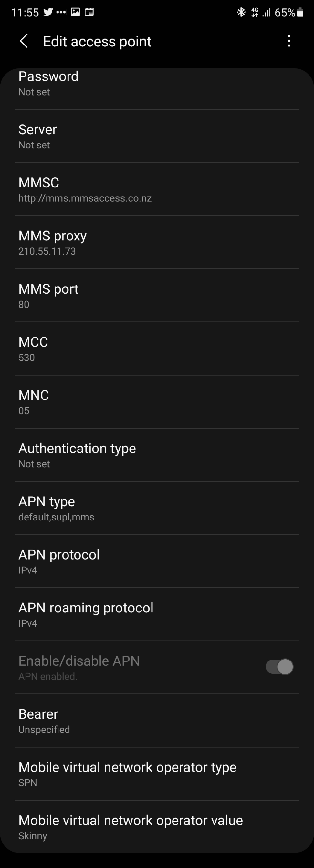Tap the gallery image notification icon
314x868 pixels.
tap(75, 13)
